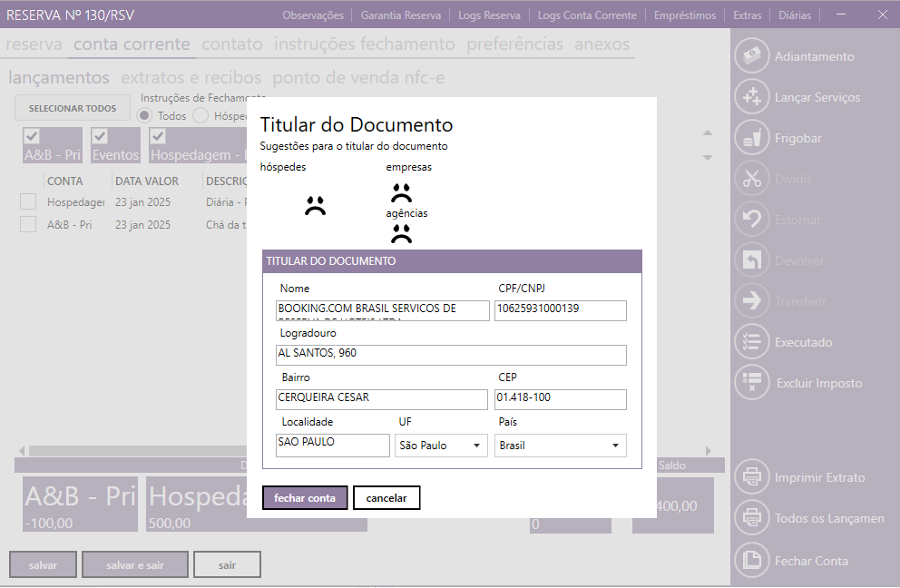Click the cancelar button in dialog

click(386, 498)
